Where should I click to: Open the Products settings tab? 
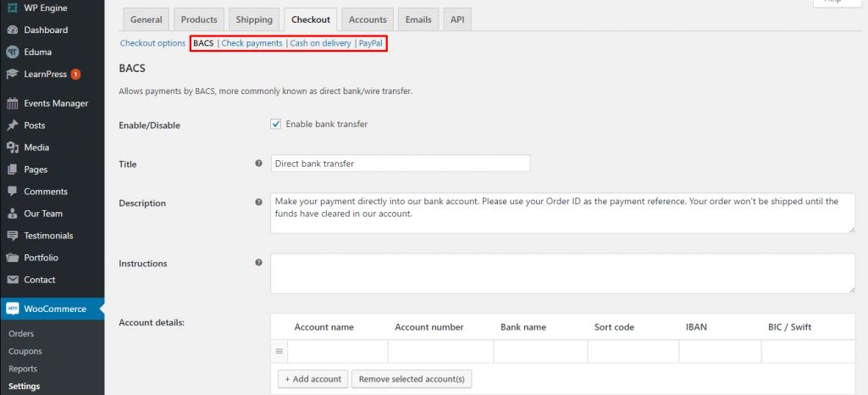coord(199,19)
